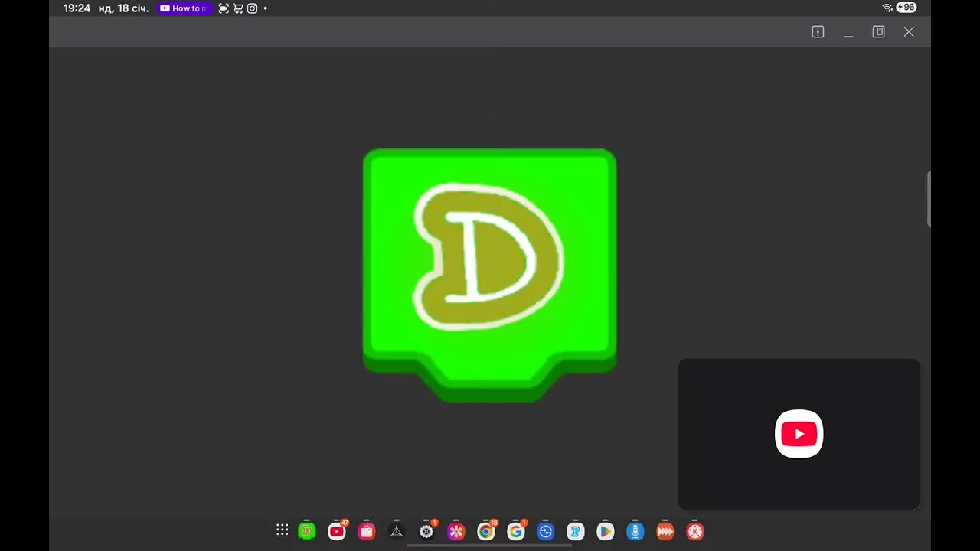Open the green D app in taskbar
This screenshot has width=980, height=551.
pyautogui.click(x=307, y=530)
